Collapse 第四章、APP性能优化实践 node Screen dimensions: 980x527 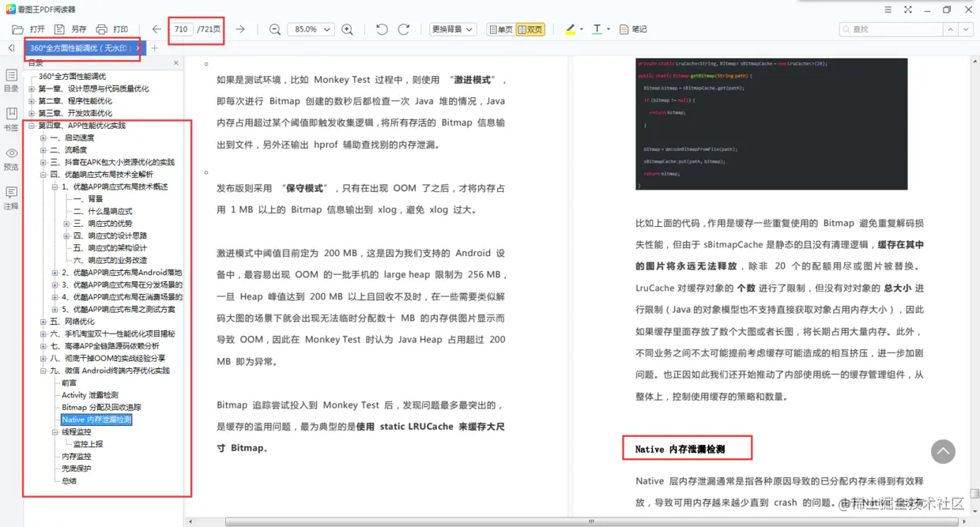coord(32,126)
